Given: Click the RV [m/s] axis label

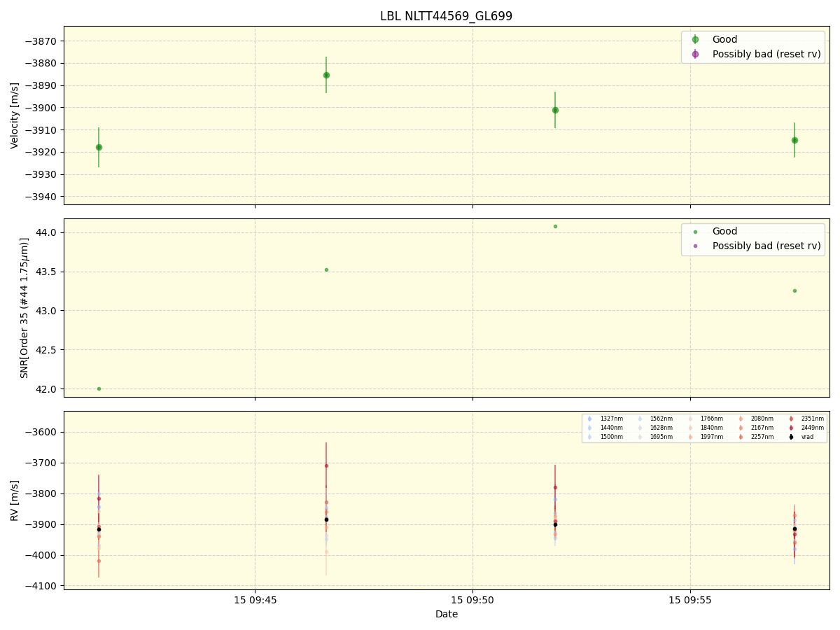Looking at the screenshot, I should [15, 500].
